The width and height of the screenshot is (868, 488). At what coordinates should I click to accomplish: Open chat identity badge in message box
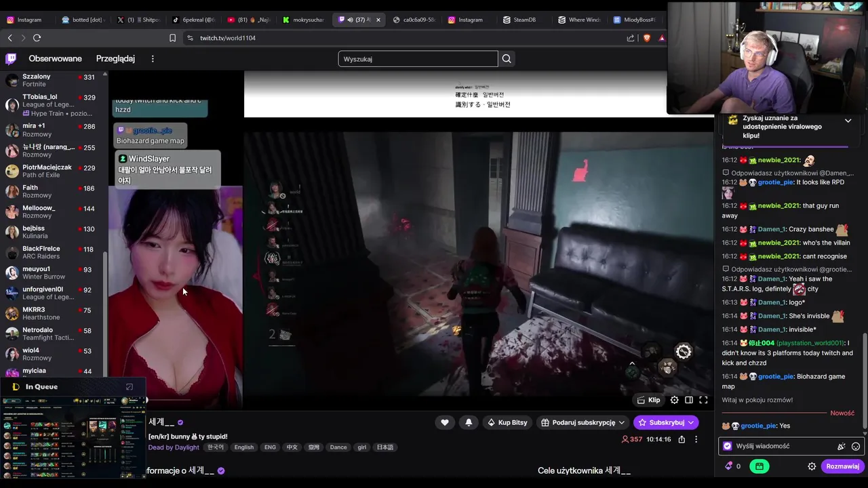click(728, 446)
